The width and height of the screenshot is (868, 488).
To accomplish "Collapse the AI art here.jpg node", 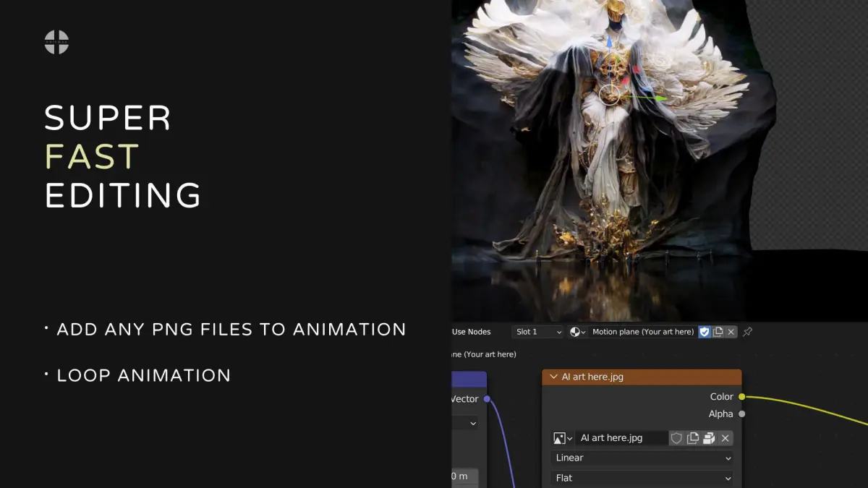I will pyautogui.click(x=553, y=377).
